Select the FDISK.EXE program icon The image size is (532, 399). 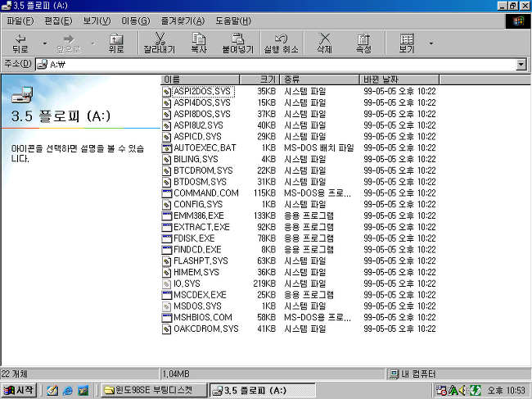click(x=166, y=238)
